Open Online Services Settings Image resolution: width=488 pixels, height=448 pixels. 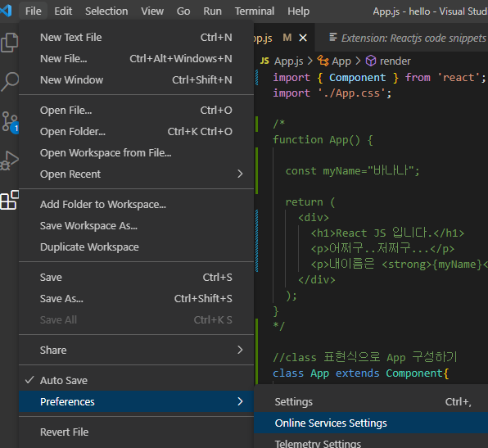coord(371,423)
